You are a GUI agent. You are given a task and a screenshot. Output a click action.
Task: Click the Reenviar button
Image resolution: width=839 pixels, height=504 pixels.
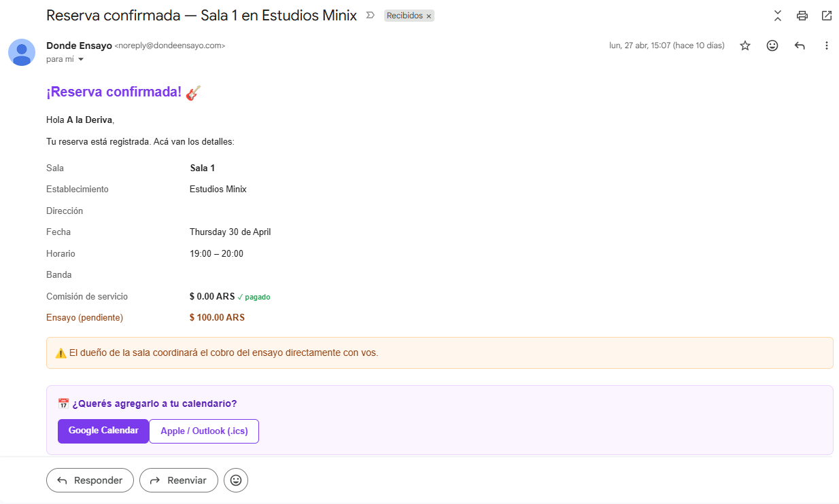178,480
